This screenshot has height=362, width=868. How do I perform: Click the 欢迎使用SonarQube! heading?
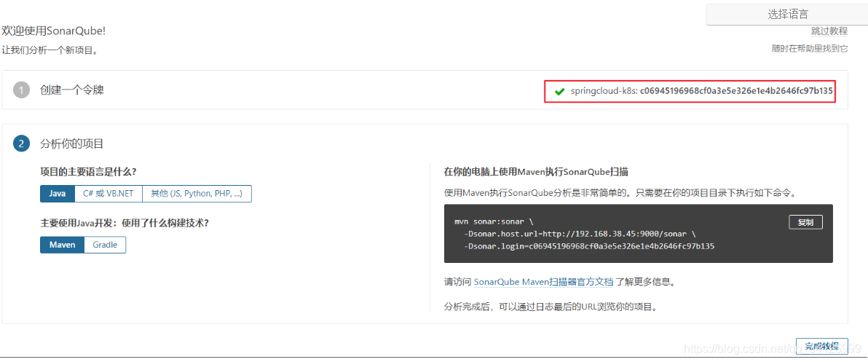click(x=53, y=31)
